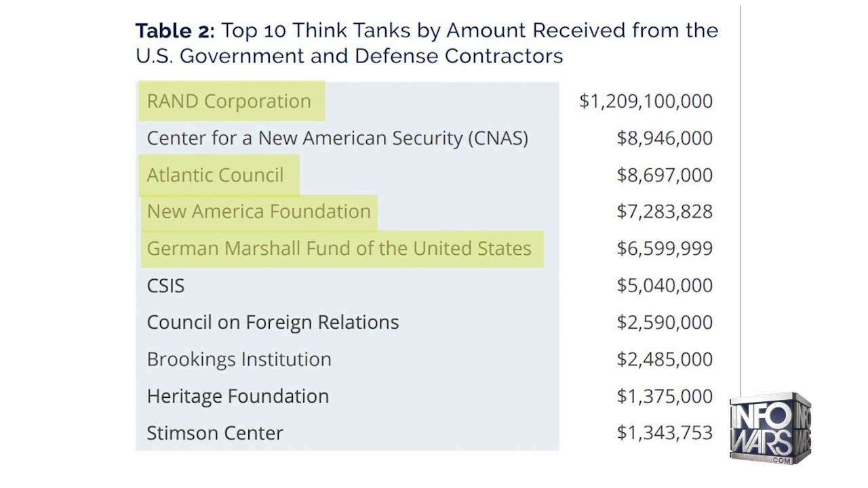The width and height of the screenshot is (868, 488).
Task: Click the New America Foundation name
Action: [259, 211]
